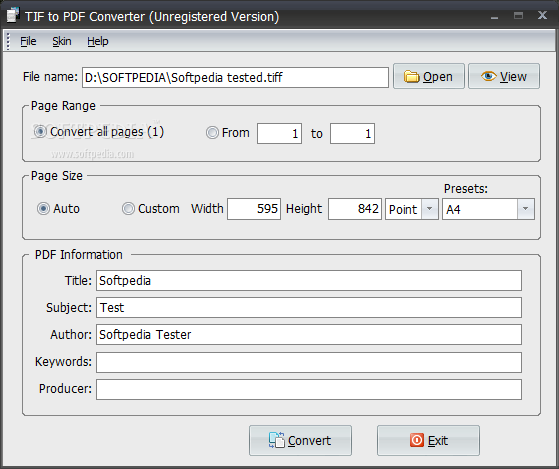Viewport: 559px width, 469px height.
Task: Click the empty Keywords field
Action: (309, 362)
